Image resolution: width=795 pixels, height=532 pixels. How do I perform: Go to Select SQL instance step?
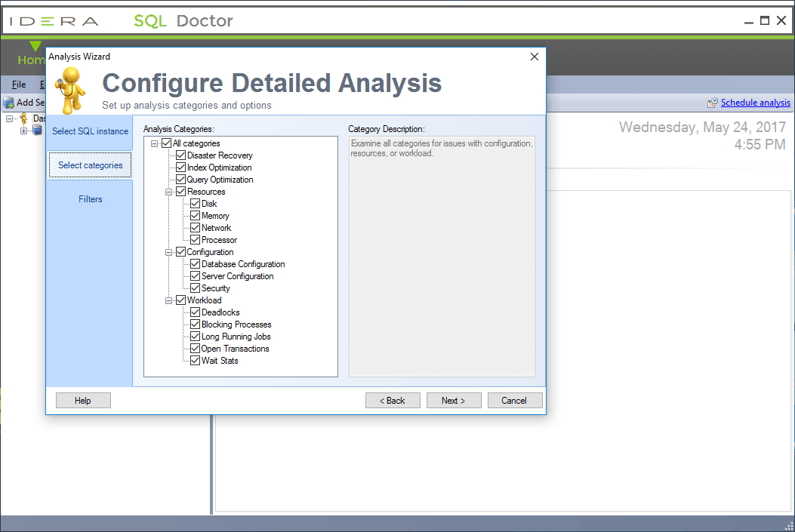(x=90, y=131)
